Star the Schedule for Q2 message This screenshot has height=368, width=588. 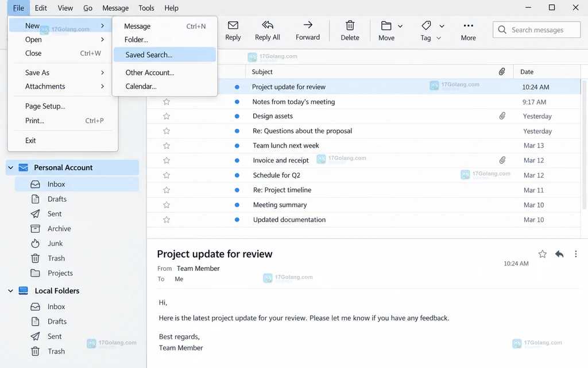(x=167, y=175)
